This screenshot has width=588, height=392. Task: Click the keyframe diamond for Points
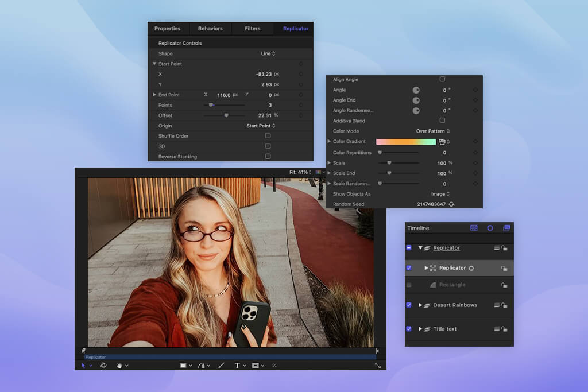pyautogui.click(x=301, y=105)
